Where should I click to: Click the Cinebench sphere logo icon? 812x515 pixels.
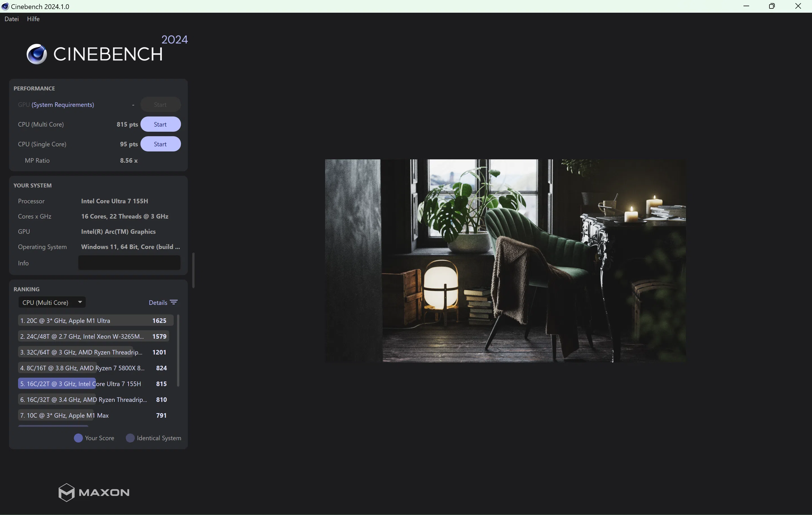tap(37, 54)
